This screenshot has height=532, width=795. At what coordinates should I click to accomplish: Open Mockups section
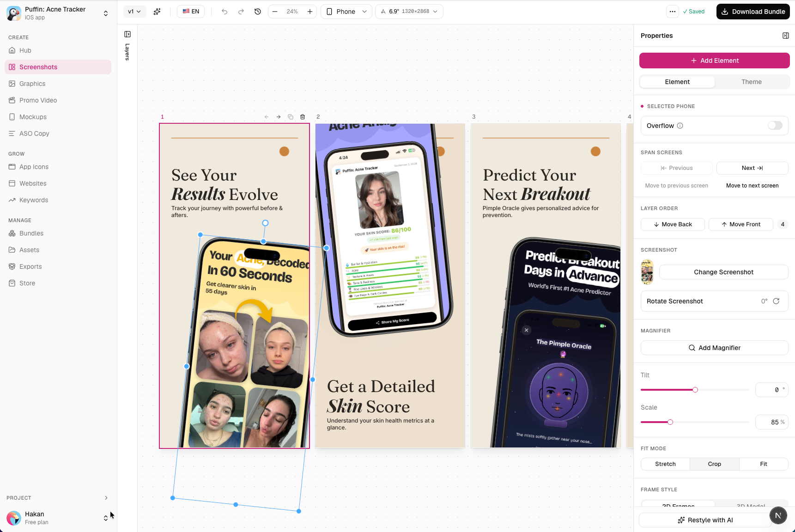tap(58, 117)
